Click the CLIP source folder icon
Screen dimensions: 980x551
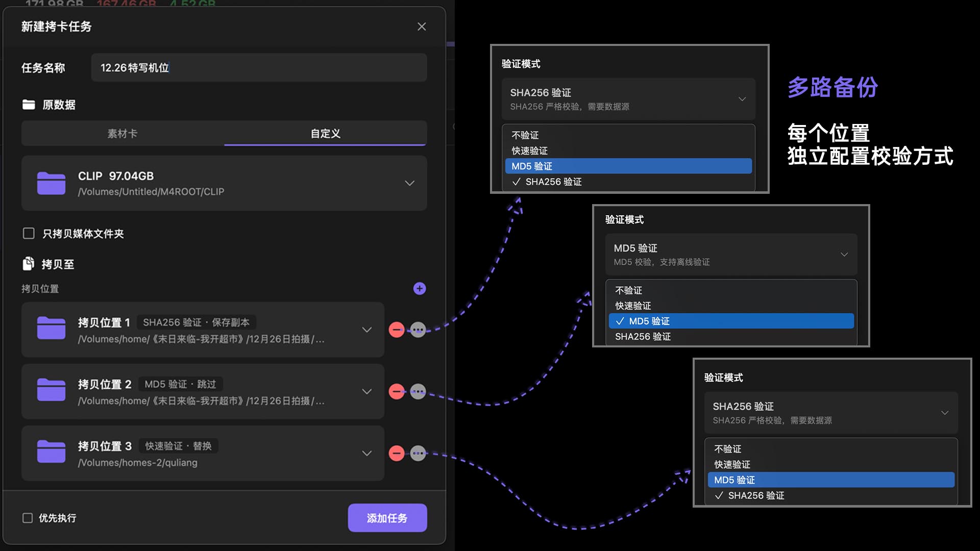[51, 183]
